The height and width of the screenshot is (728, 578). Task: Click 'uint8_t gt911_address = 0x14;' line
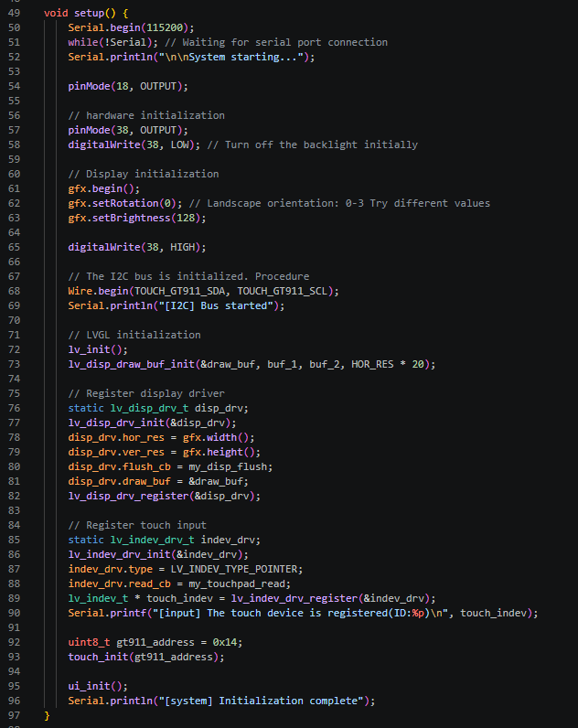pos(155,643)
